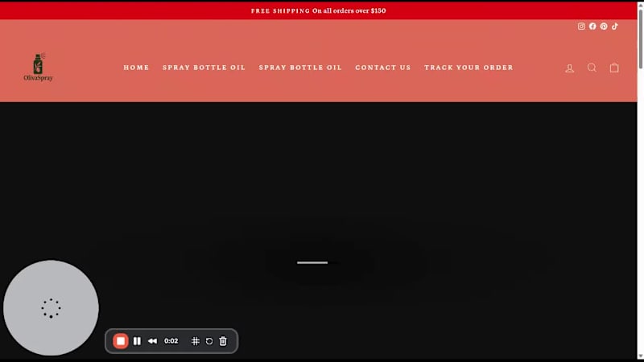Open the TikTok social link
Viewport: 644px width, 362px height.
click(x=615, y=27)
